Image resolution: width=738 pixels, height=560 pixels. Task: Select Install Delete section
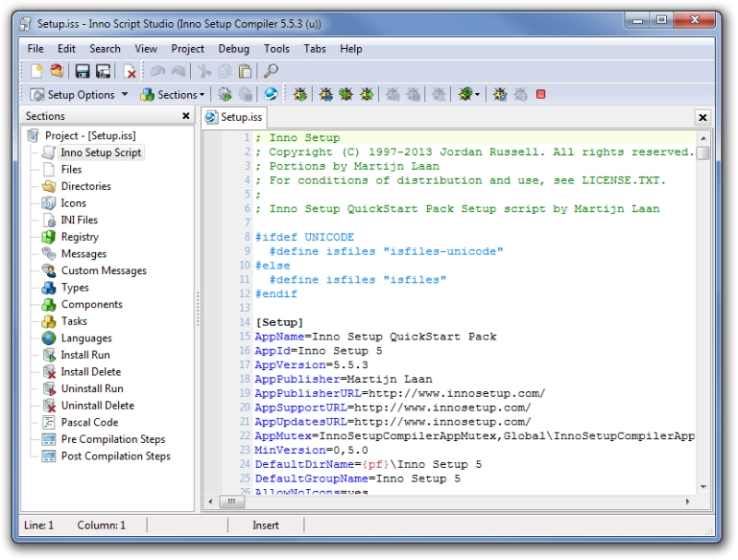pyautogui.click(x=90, y=372)
